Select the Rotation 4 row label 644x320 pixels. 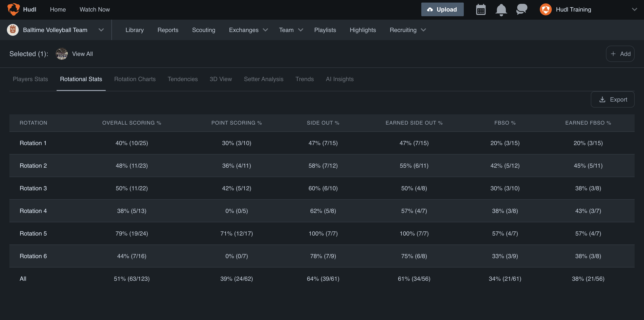pos(33,211)
